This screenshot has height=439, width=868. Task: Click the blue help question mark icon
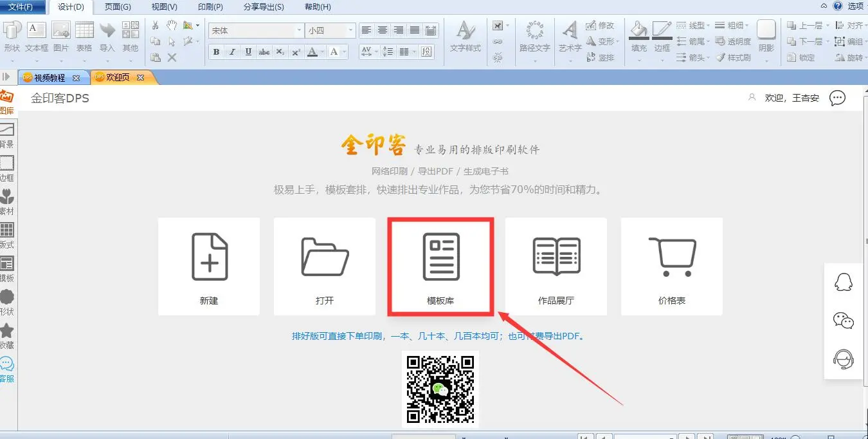838,6
